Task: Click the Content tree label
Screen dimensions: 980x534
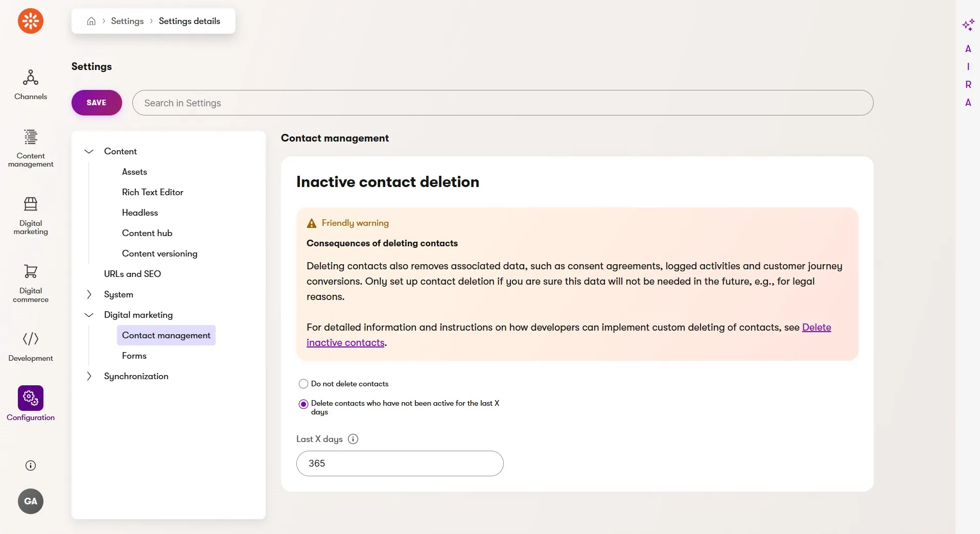Action: click(x=121, y=151)
